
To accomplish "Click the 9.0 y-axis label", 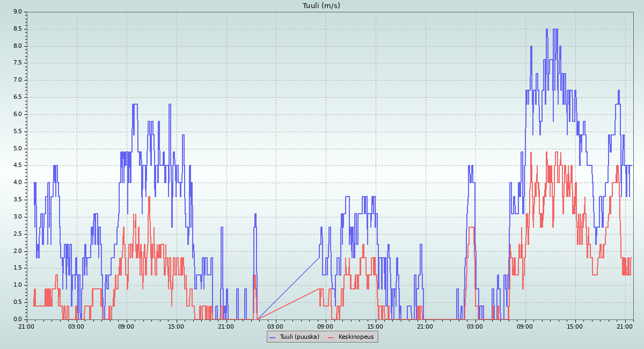I will tap(17, 12).
